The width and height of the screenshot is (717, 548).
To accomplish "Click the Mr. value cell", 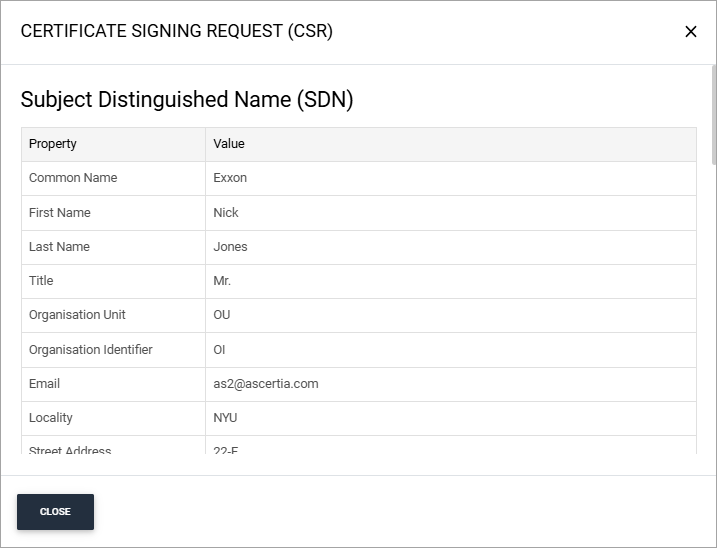I will 222,281.
